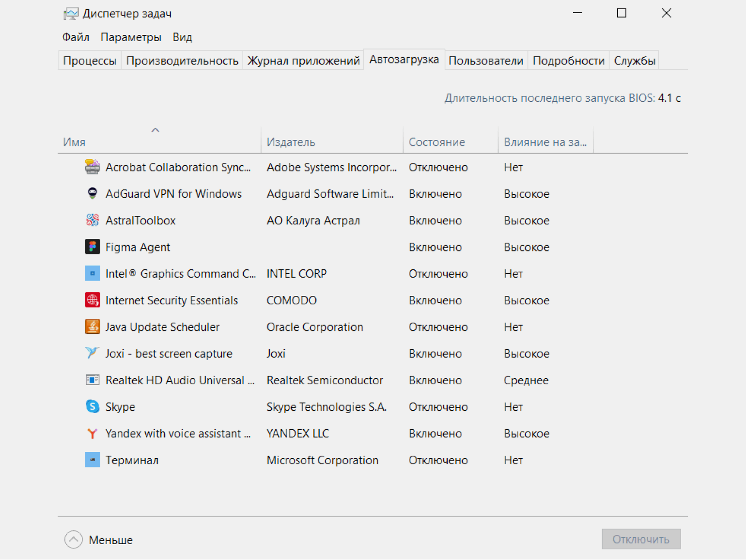
Task: Select the Joxi - best screen capture entry
Action: [169, 354]
